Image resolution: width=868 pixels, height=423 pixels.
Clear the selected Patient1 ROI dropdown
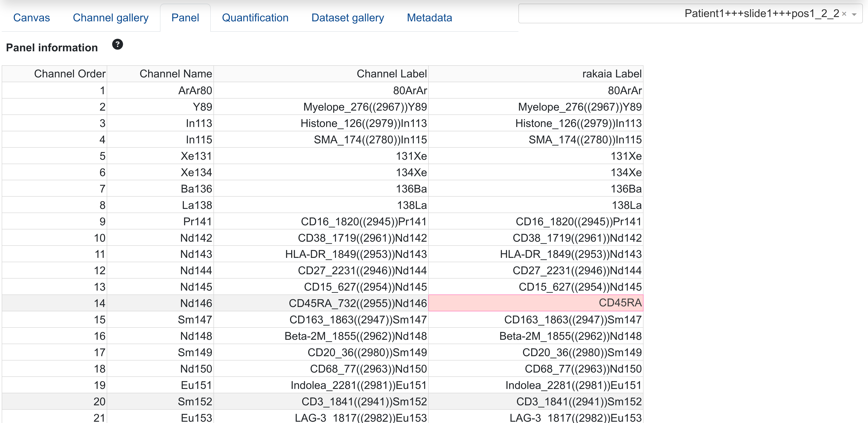(x=844, y=14)
